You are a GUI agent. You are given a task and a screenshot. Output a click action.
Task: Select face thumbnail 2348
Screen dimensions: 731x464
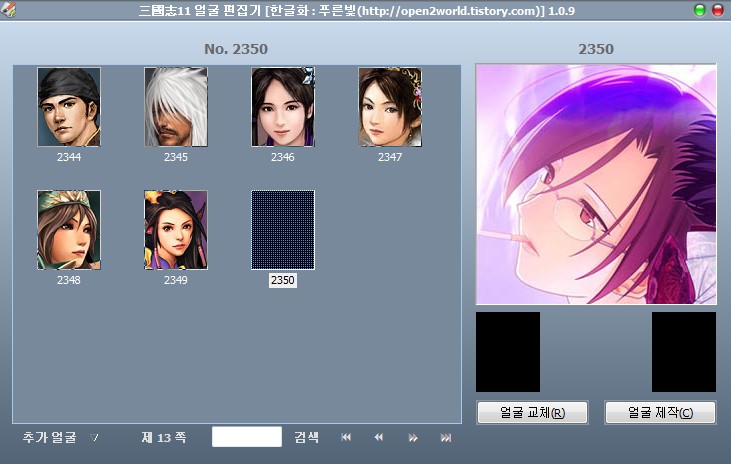click(x=69, y=230)
